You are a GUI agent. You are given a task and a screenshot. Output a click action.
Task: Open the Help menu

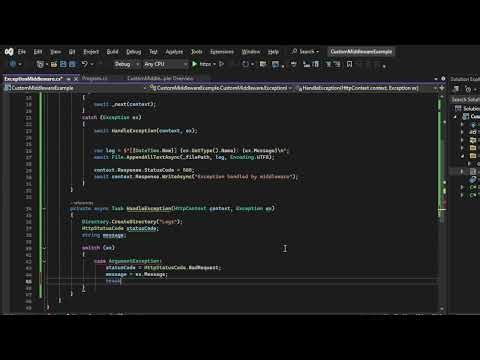coord(273,52)
